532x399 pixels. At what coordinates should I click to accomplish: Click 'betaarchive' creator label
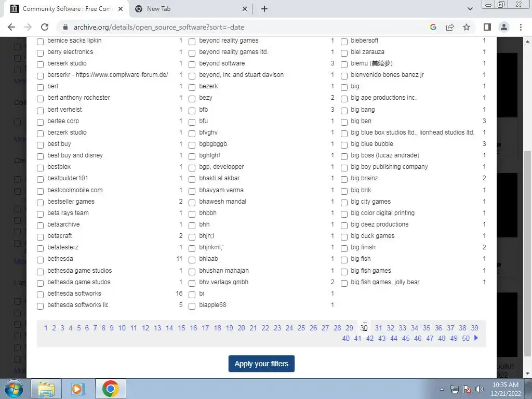pyautogui.click(x=63, y=224)
